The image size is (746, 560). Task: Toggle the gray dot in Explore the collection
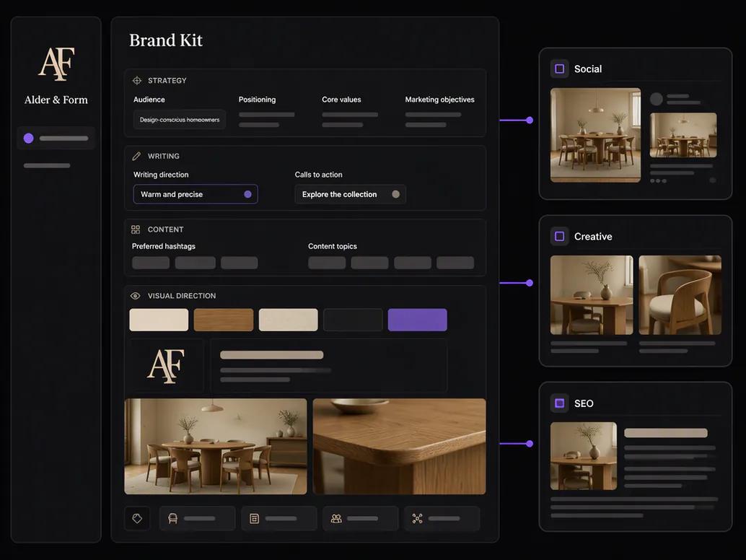(x=396, y=194)
